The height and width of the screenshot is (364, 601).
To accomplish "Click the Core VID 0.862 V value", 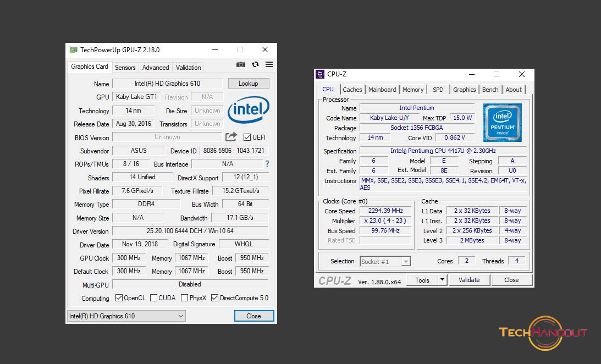I will [x=455, y=137].
